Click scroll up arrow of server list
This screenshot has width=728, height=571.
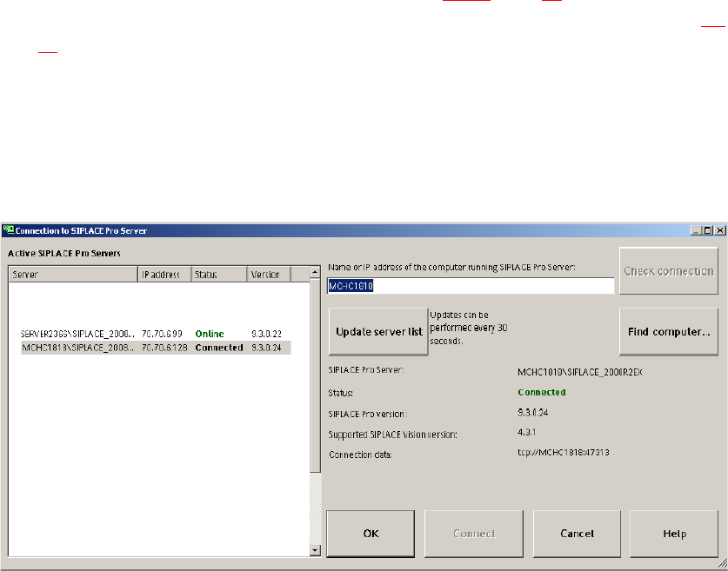(x=315, y=272)
